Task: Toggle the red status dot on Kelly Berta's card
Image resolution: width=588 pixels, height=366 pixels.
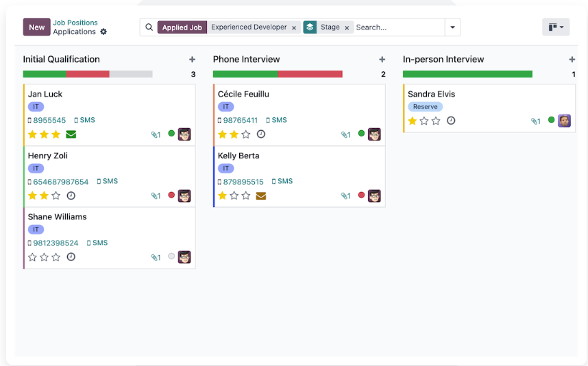Action: click(362, 195)
